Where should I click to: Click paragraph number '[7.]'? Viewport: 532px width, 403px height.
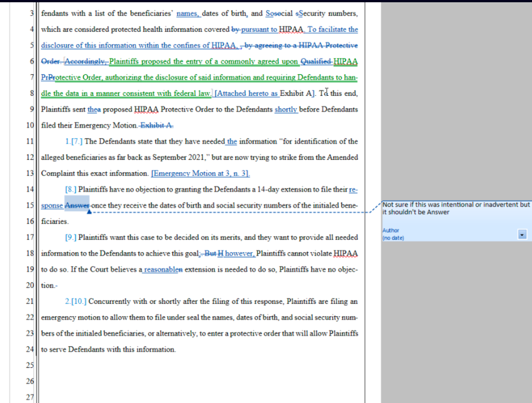coord(76,142)
